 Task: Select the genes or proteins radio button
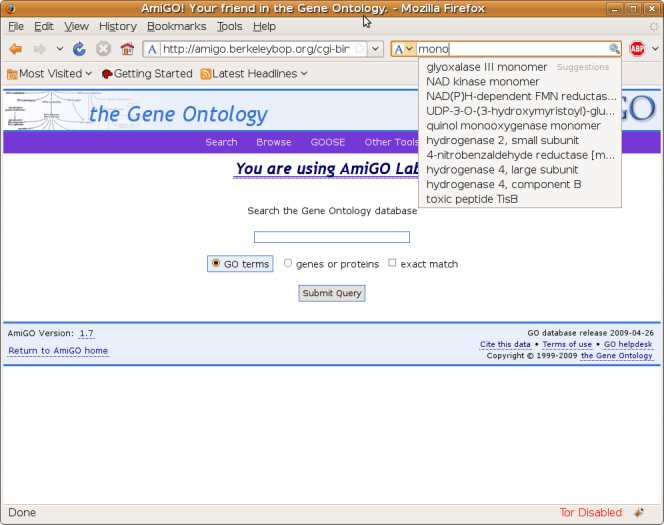288,263
